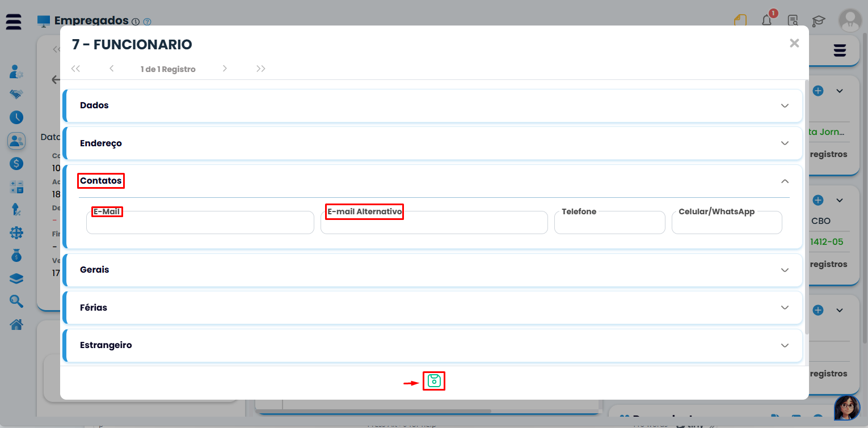
Task: Go to the next record
Action: [x=225, y=69]
